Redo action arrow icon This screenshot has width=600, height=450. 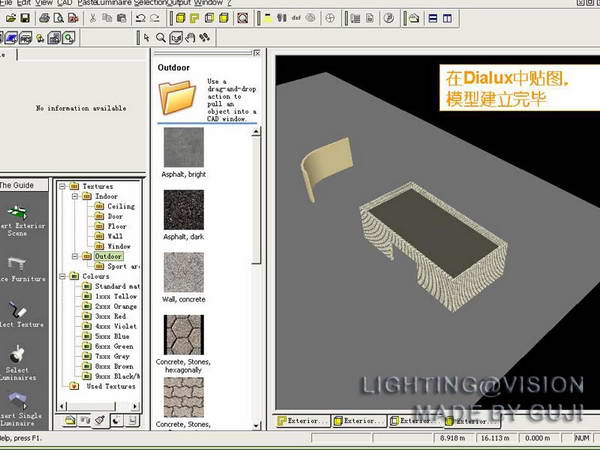pos(155,18)
